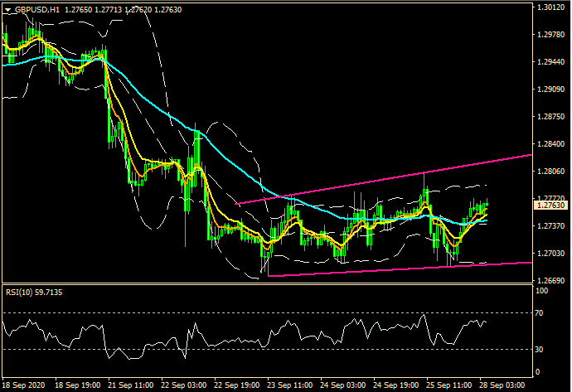This screenshot has height=392, width=572.
Task: Click the RSI(10) indicator label
Action: tap(24, 293)
